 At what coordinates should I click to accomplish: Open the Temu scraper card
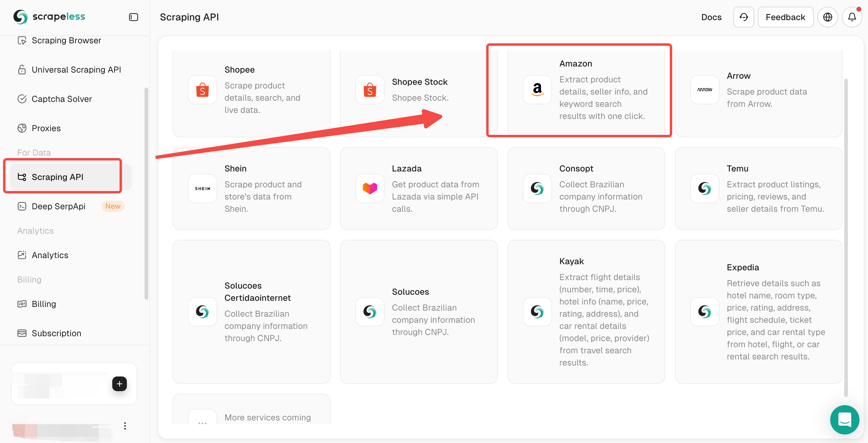(759, 189)
